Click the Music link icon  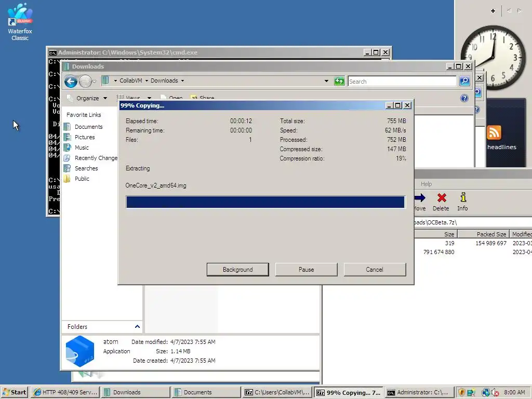[x=67, y=148]
